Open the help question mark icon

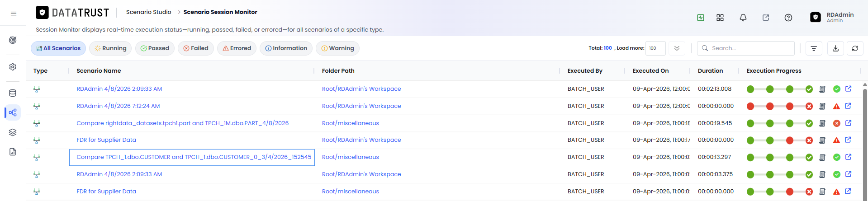(788, 18)
